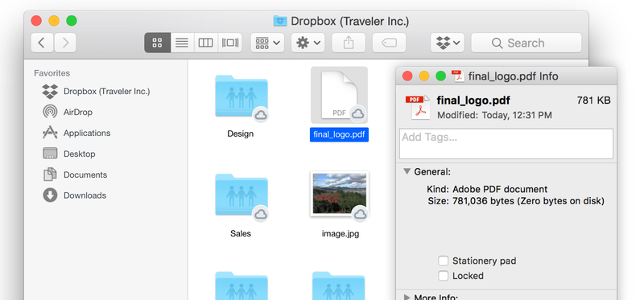Select the Design shared folder icon
The height and width of the screenshot is (300, 644).
(241, 97)
